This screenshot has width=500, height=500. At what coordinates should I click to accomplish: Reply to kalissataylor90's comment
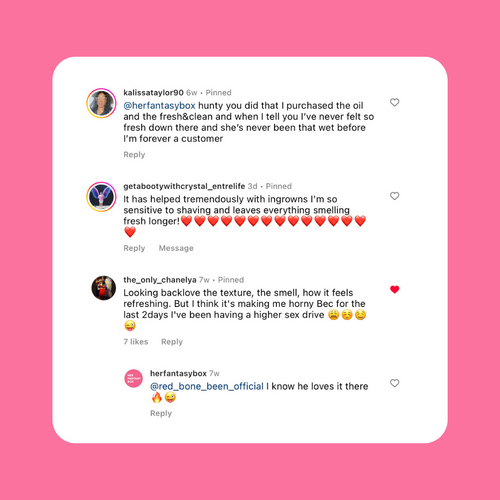point(134,155)
